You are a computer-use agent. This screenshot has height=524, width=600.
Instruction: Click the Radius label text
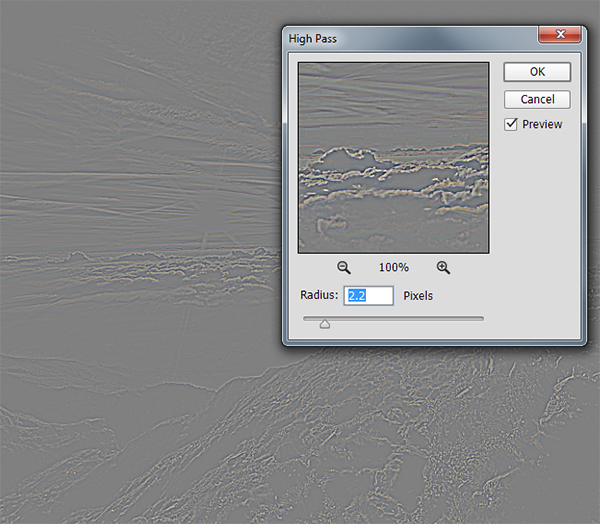coord(319,296)
